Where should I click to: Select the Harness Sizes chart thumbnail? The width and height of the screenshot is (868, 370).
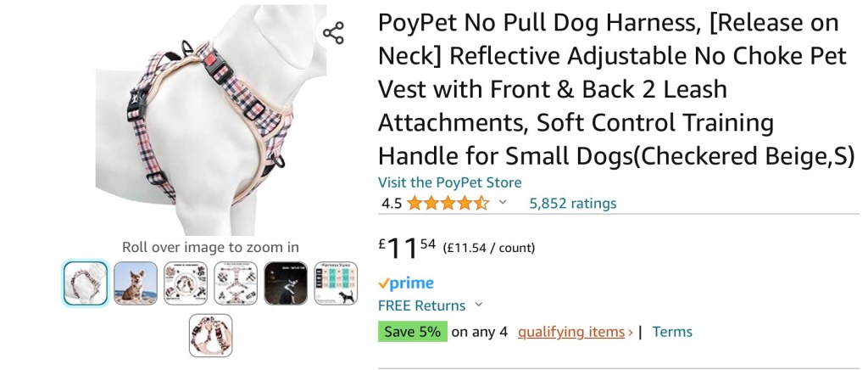(336, 283)
